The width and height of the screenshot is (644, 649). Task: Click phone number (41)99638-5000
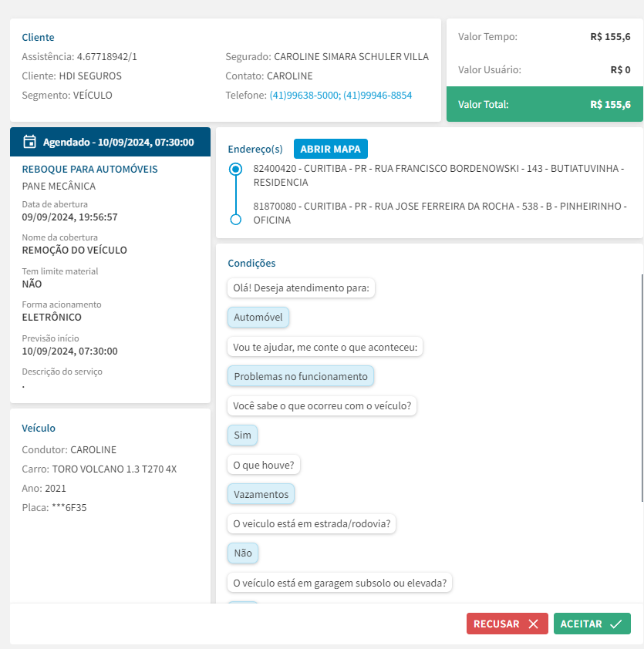304,96
